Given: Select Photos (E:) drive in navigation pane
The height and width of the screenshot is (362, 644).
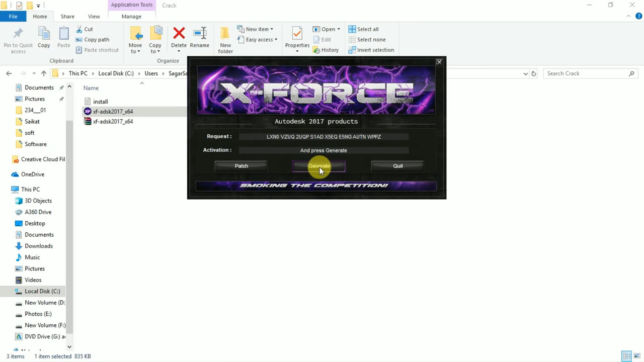Looking at the screenshot, I should 38,314.
